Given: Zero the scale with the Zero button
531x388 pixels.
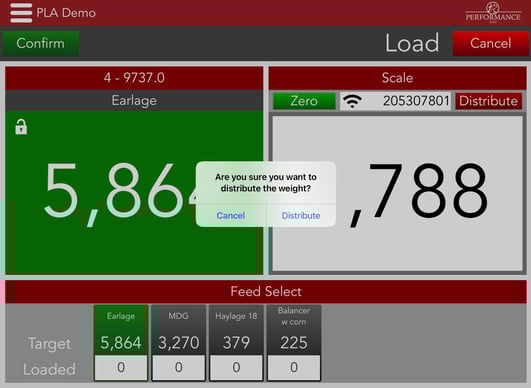Looking at the screenshot, I should click(304, 101).
